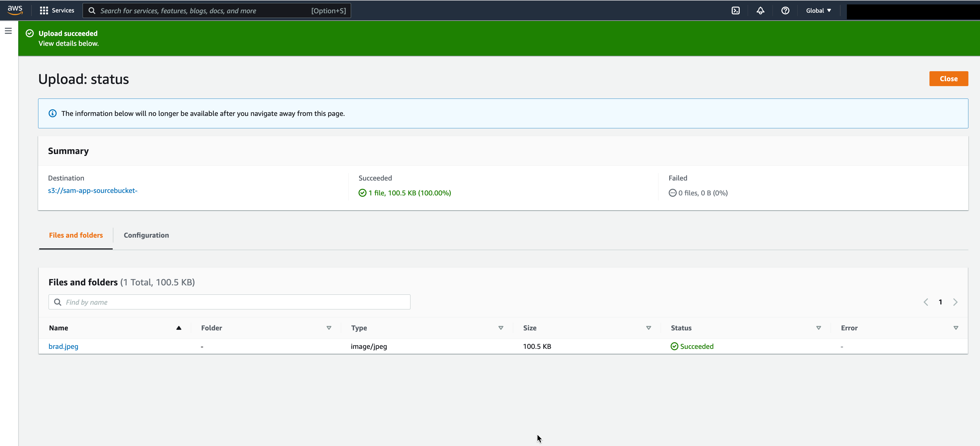Go to previous page arrow
Viewport: 980px width, 446px height.
[x=926, y=302]
